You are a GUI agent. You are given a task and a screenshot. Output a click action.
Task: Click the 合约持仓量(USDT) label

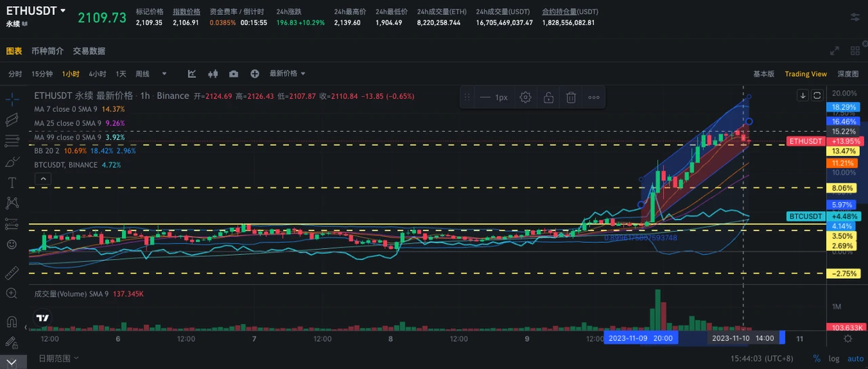(570, 12)
